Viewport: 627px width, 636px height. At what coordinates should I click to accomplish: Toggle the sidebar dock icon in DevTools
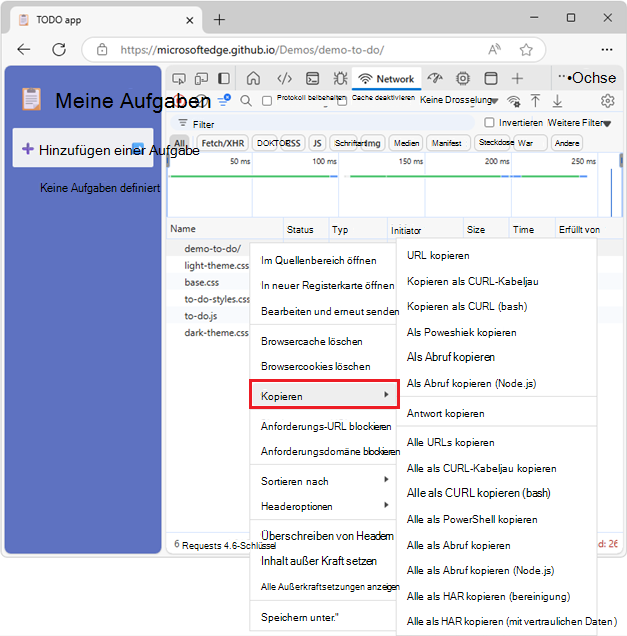224,78
